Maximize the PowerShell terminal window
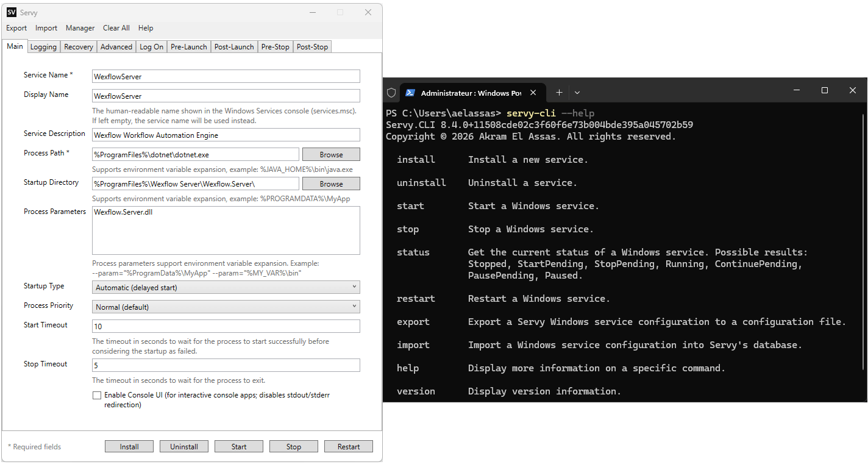This screenshot has width=868, height=467. click(x=825, y=90)
